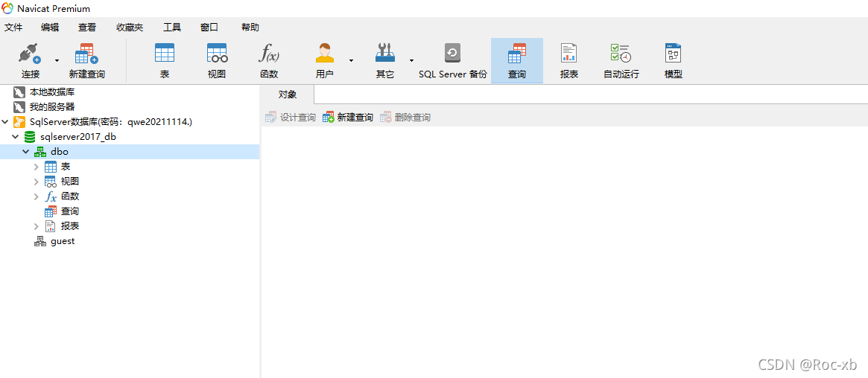
Task: Select 函数 under dbo in tree
Action: tap(70, 196)
